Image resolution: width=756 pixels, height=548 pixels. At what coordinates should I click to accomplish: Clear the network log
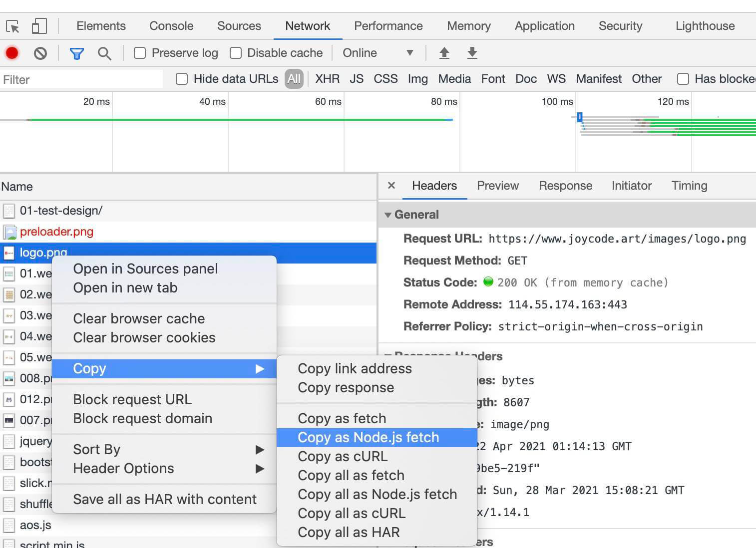click(40, 53)
